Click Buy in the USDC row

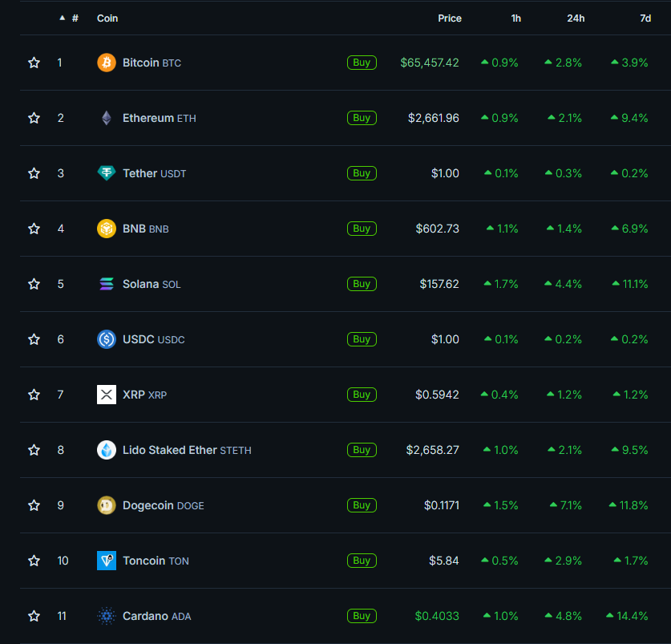point(362,339)
